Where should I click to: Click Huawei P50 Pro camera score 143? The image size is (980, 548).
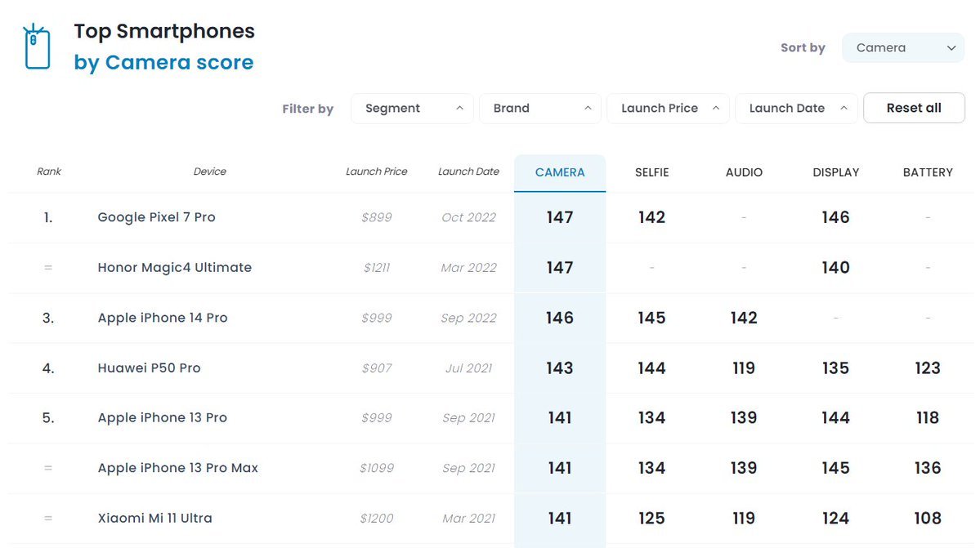[559, 368]
